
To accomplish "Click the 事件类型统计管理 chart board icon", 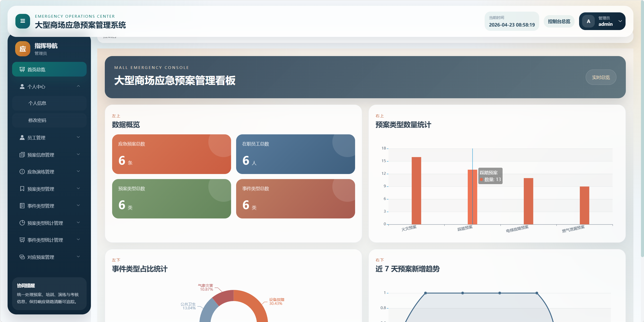I will (22, 240).
